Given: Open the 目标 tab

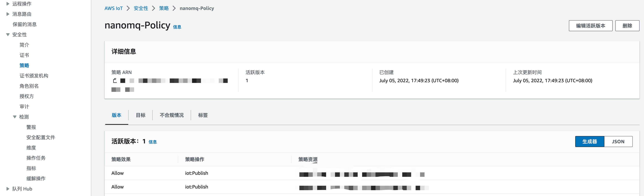Looking at the screenshot, I should pyautogui.click(x=140, y=115).
